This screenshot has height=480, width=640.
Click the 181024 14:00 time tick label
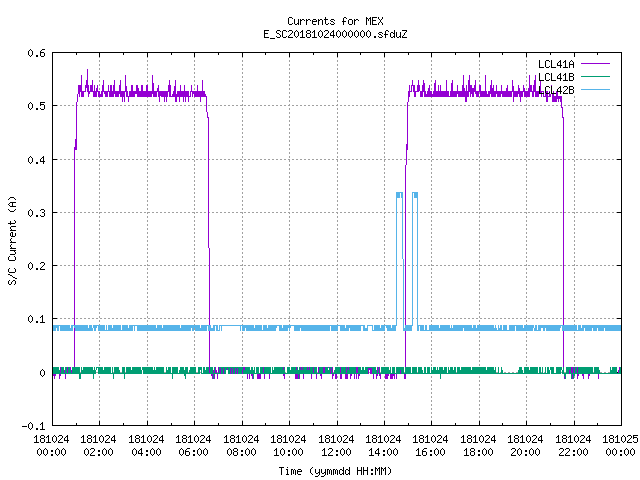383,446
